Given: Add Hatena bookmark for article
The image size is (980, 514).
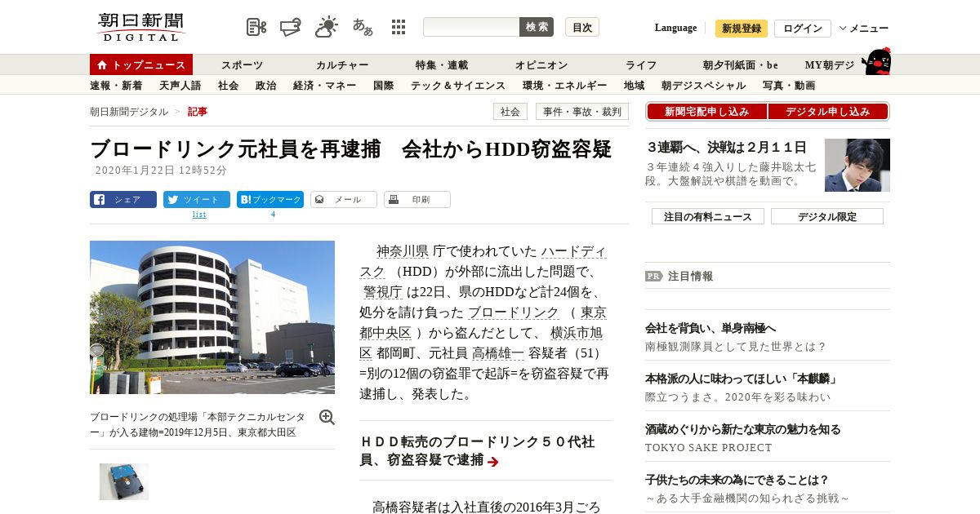Looking at the screenshot, I should 270,199.
